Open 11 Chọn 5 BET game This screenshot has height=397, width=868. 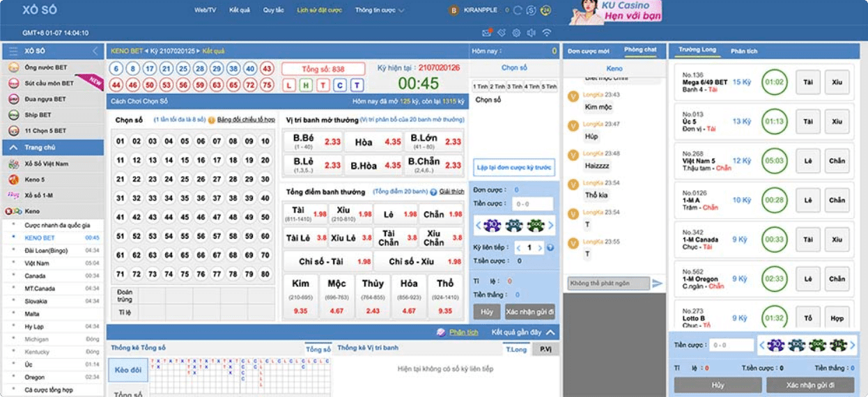53,131
